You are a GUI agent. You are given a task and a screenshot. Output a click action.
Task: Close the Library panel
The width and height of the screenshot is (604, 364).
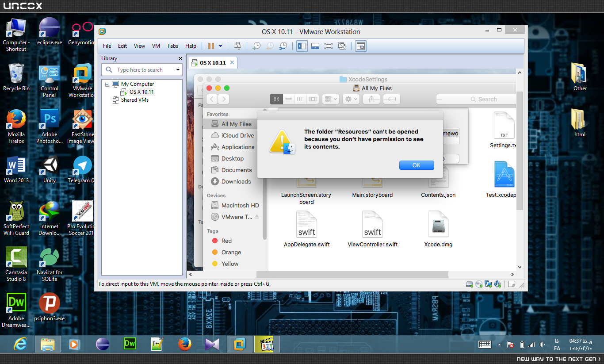pos(180,58)
